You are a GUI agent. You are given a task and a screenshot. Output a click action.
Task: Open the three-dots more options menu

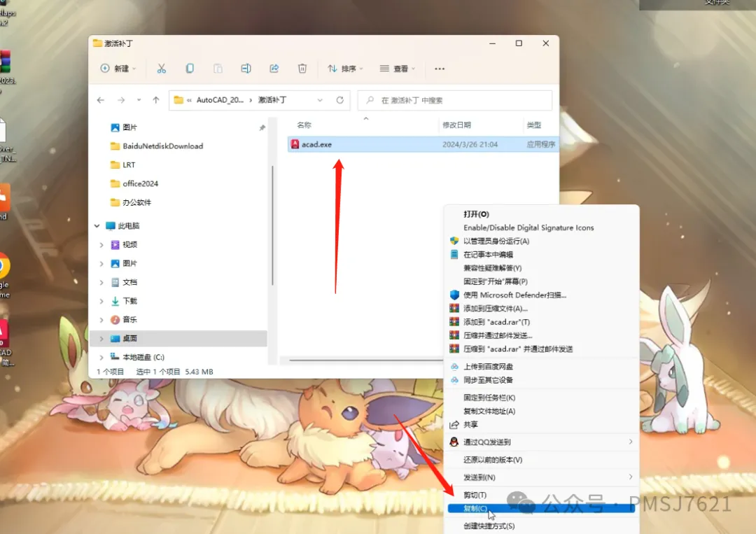coord(440,69)
